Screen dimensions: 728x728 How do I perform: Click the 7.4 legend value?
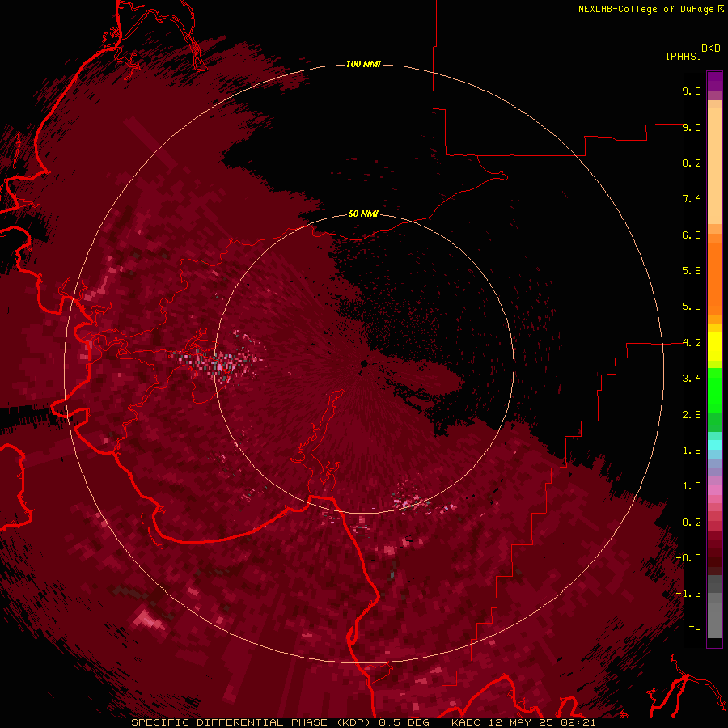click(692, 199)
